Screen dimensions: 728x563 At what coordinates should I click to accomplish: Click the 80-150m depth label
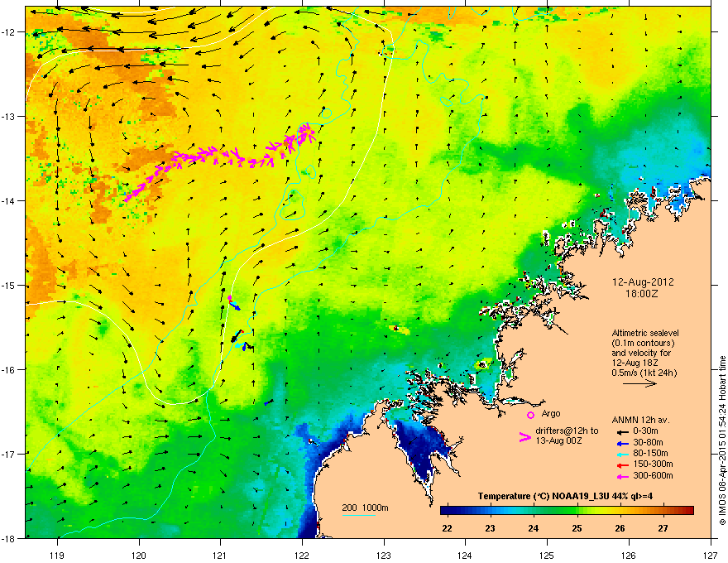point(650,453)
